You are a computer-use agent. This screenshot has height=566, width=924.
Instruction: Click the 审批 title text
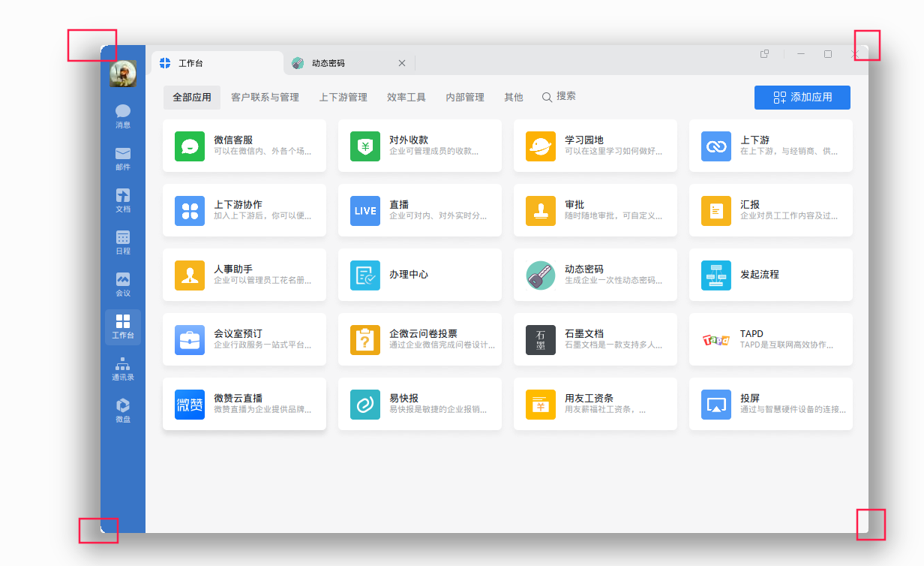pos(574,204)
